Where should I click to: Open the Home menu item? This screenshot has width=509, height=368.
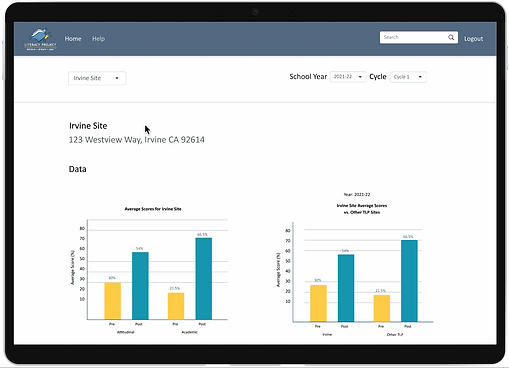tap(73, 39)
